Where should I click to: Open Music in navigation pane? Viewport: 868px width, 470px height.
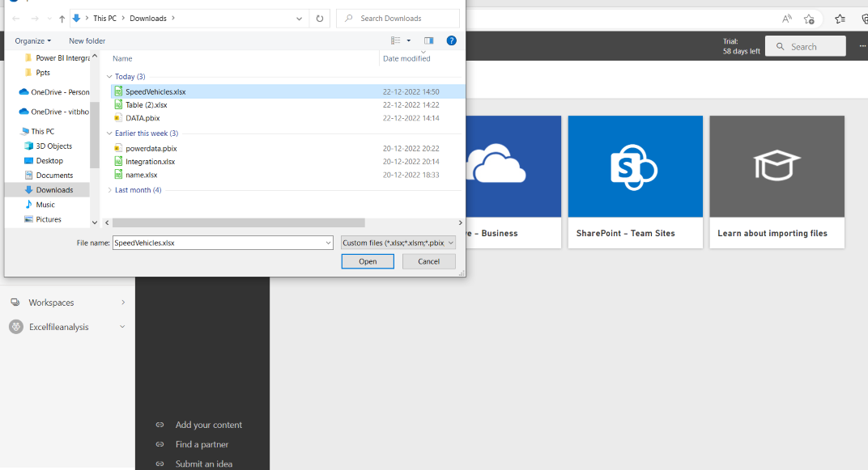tap(40, 205)
